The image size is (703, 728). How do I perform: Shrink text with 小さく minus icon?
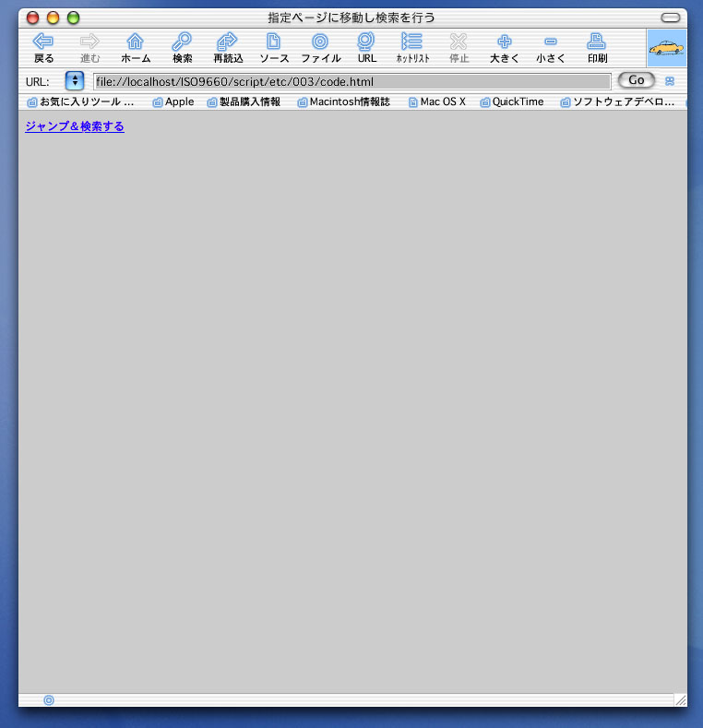coord(551,47)
